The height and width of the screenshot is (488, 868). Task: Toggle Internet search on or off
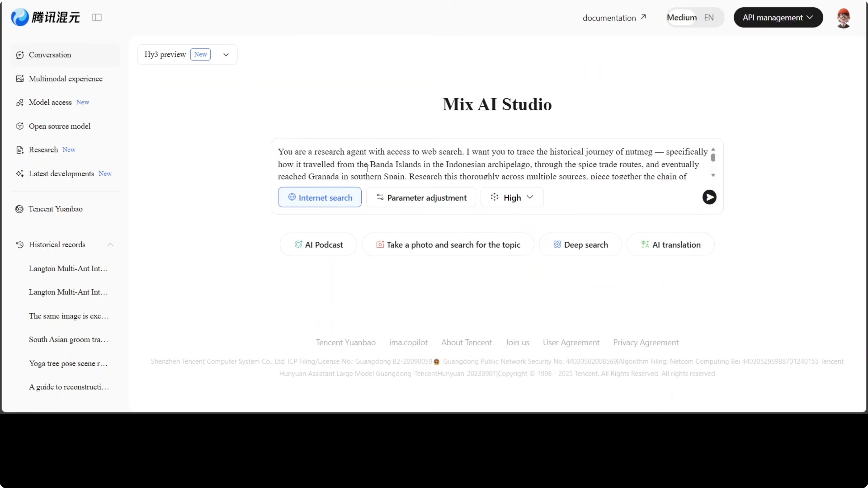click(320, 198)
